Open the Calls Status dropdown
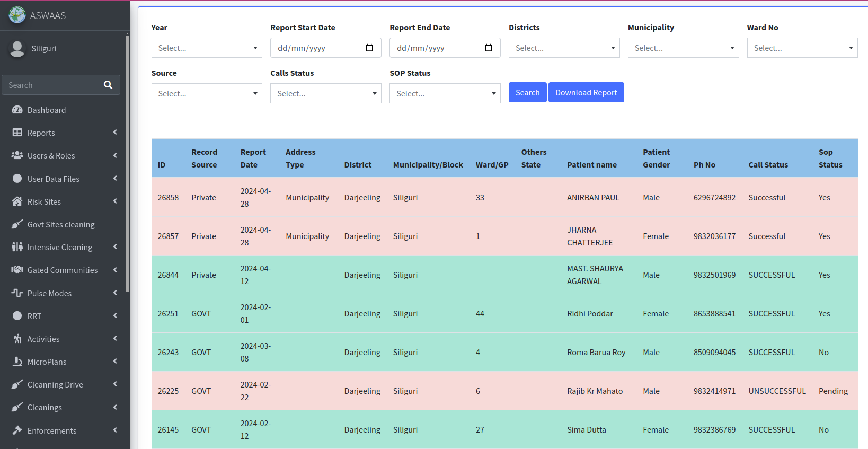The image size is (868, 449). [x=325, y=93]
